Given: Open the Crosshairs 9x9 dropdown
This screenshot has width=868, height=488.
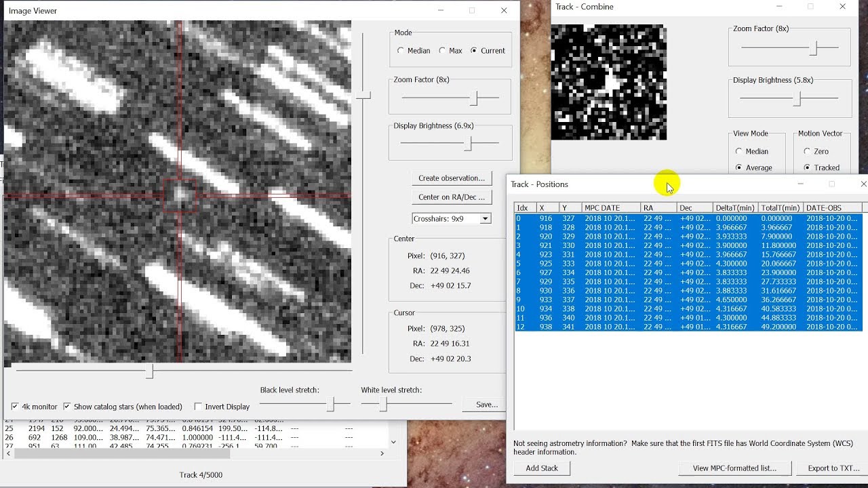Looking at the screenshot, I should 485,218.
